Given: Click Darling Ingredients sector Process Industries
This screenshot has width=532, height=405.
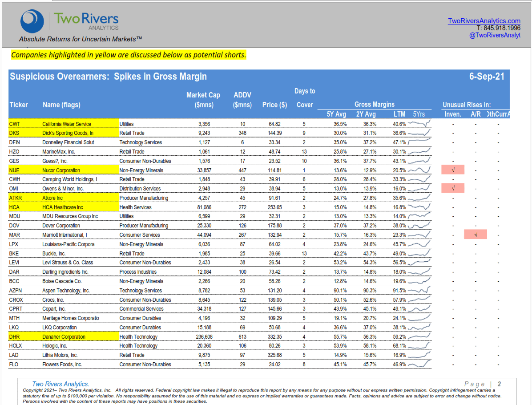Looking at the screenshot, I should click(138, 272).
